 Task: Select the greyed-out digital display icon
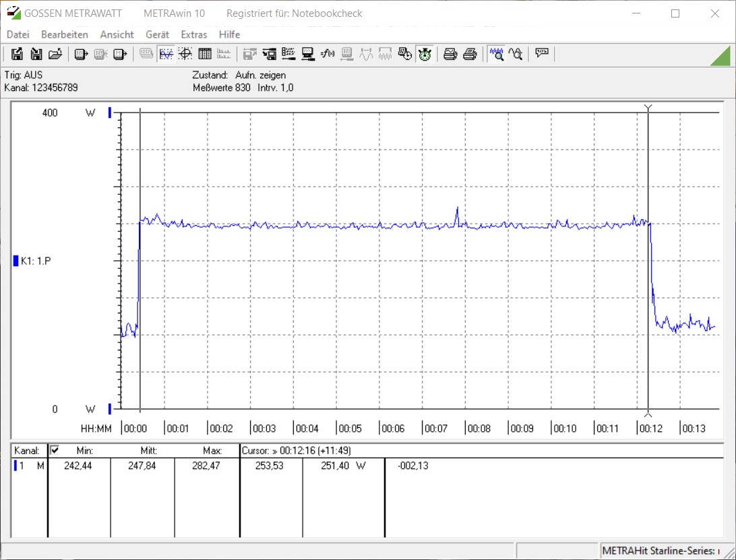[146, 54]
